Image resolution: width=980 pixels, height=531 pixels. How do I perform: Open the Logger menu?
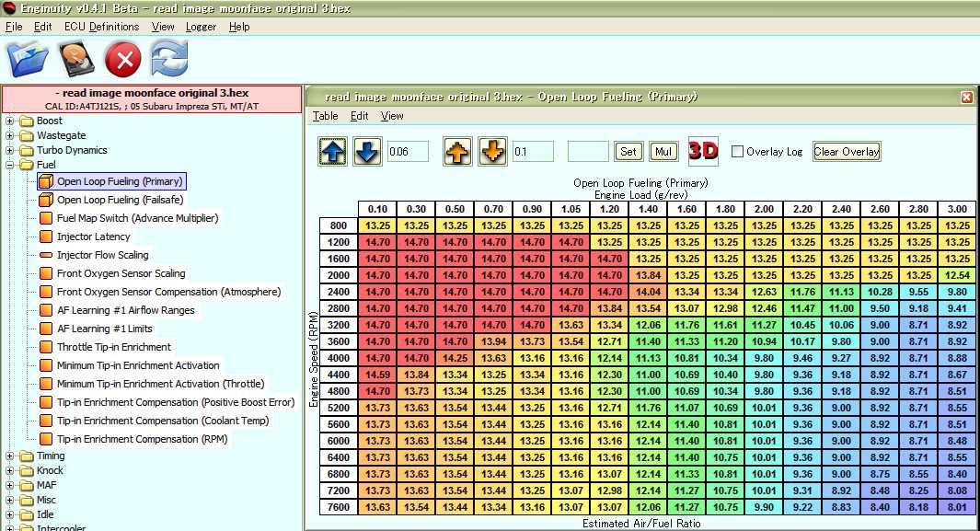(201, 27)
